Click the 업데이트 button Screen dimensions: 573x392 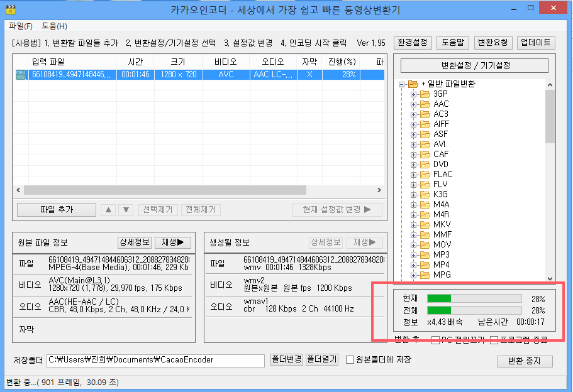click(536, 43)
